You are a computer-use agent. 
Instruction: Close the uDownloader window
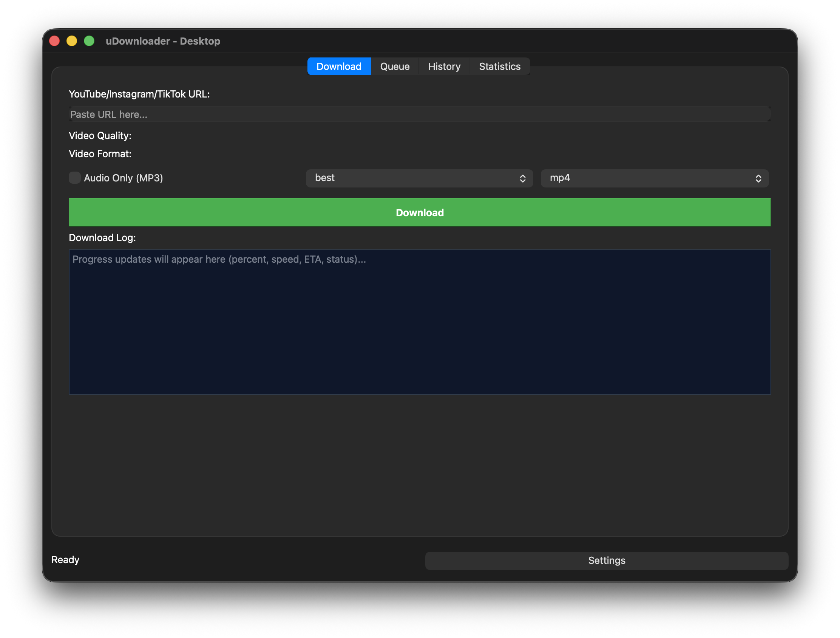[55, 41]
